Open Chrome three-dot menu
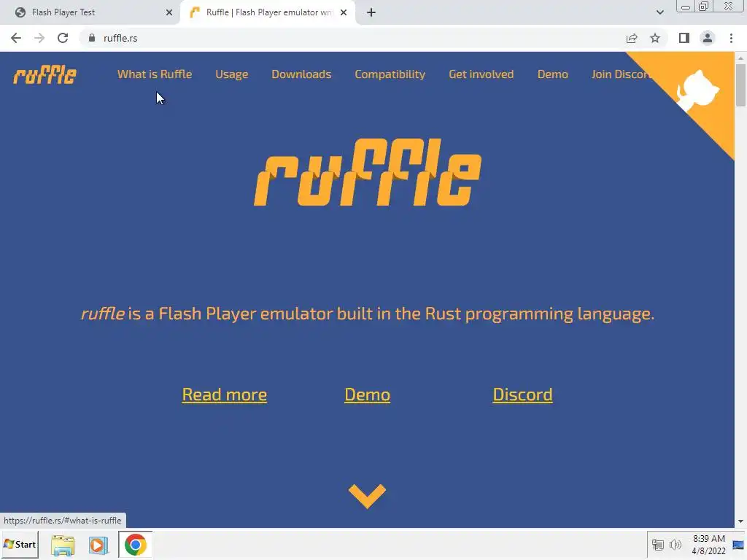747x560 pixels. (731, 38)
